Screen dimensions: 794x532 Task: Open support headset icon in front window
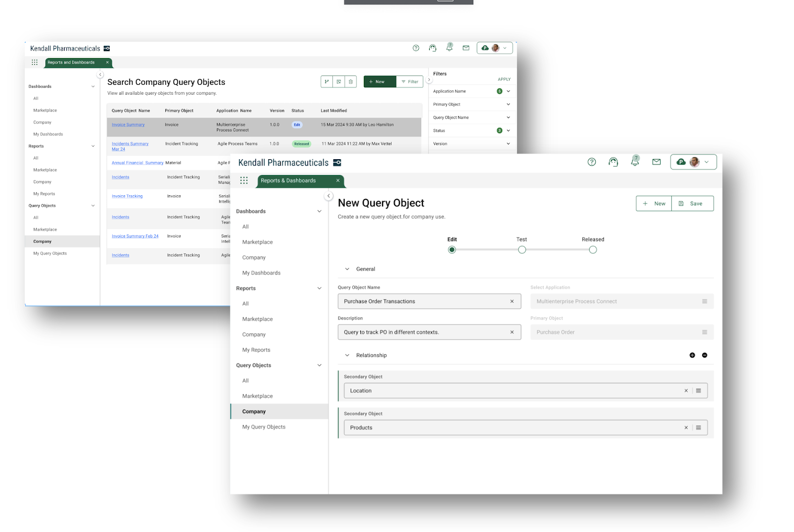tap(613, 162)
